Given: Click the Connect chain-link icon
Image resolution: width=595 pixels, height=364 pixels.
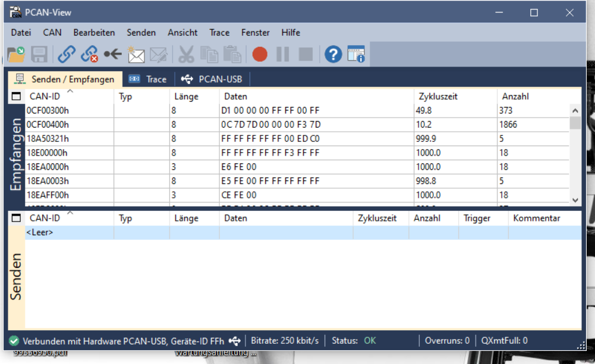Looking at the screenshot, I should click(x=67, y=54).
